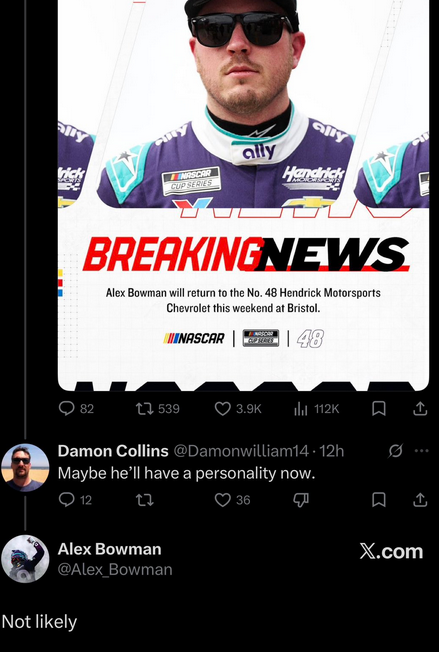The image size is (439, 652).
Task: Bookmark the NASCAR Breaking News post
Action: 378,409
